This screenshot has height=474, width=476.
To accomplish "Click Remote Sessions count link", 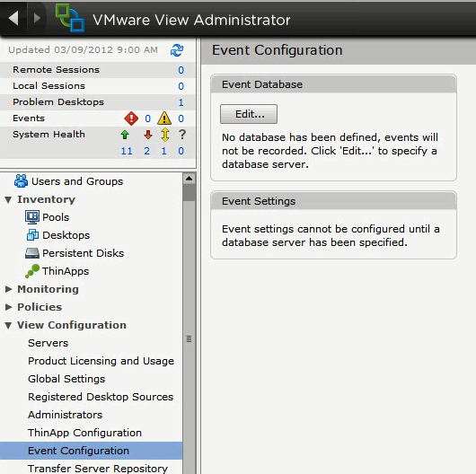I will click(x=181, y=70).
